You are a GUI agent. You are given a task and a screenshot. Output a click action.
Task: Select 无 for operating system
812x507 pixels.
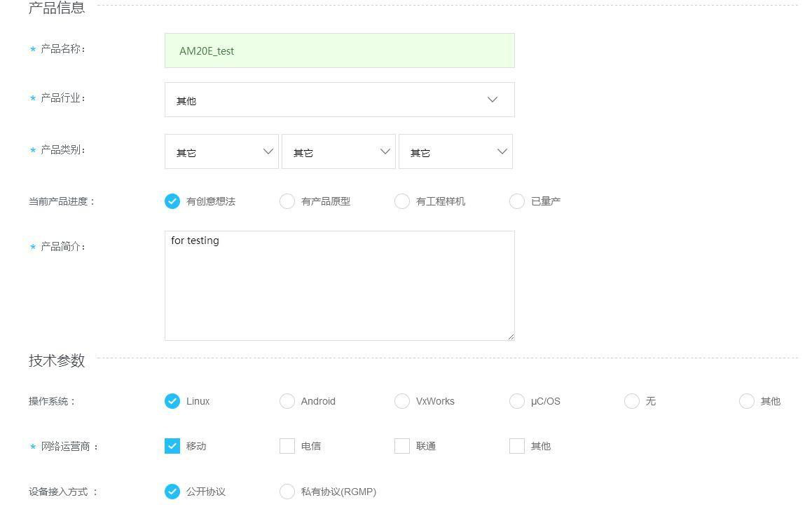pos(632,401)
